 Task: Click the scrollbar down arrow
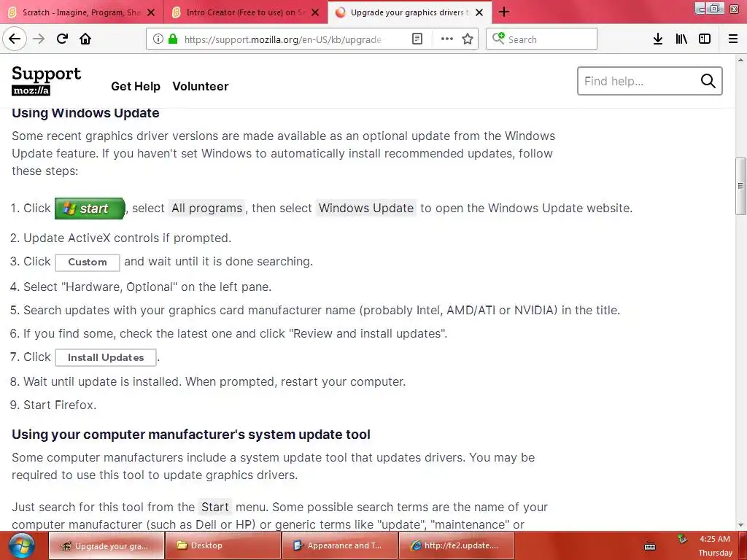pos(740,526)
